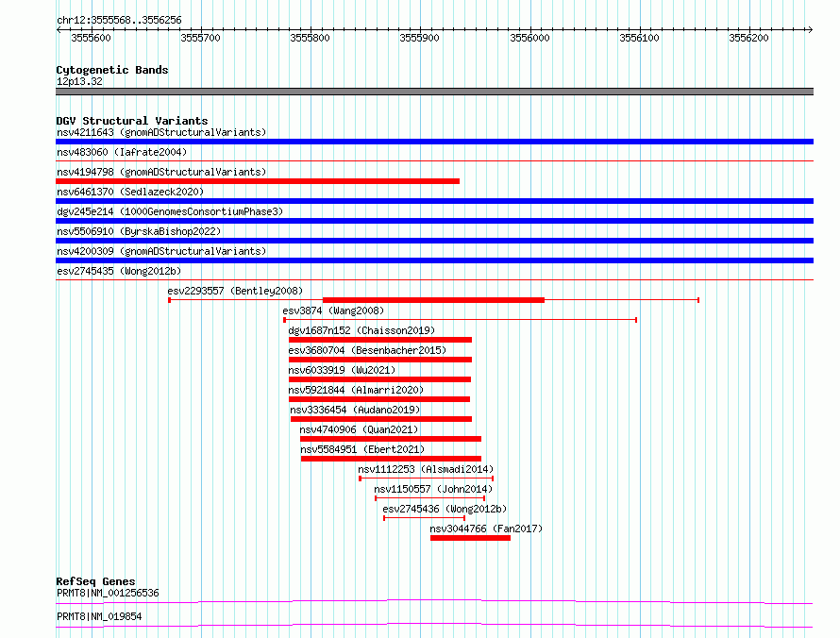
Task: Click ruler position 3555700
Action: click(200, 38)
